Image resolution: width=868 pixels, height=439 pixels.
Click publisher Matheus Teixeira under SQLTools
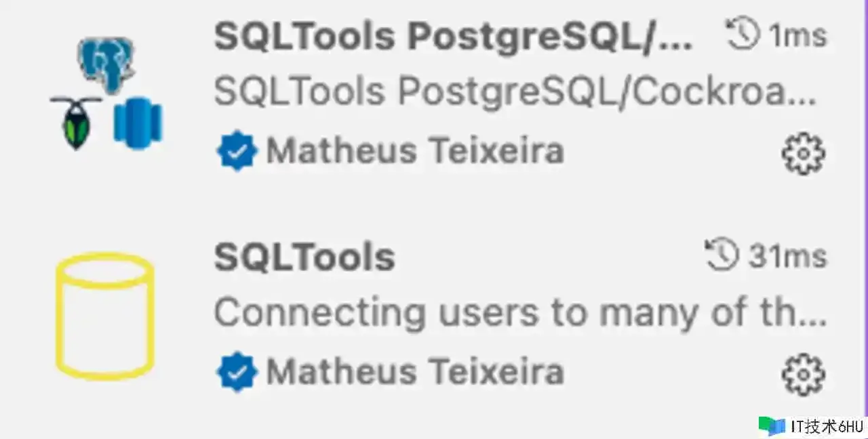pos(415,372)
